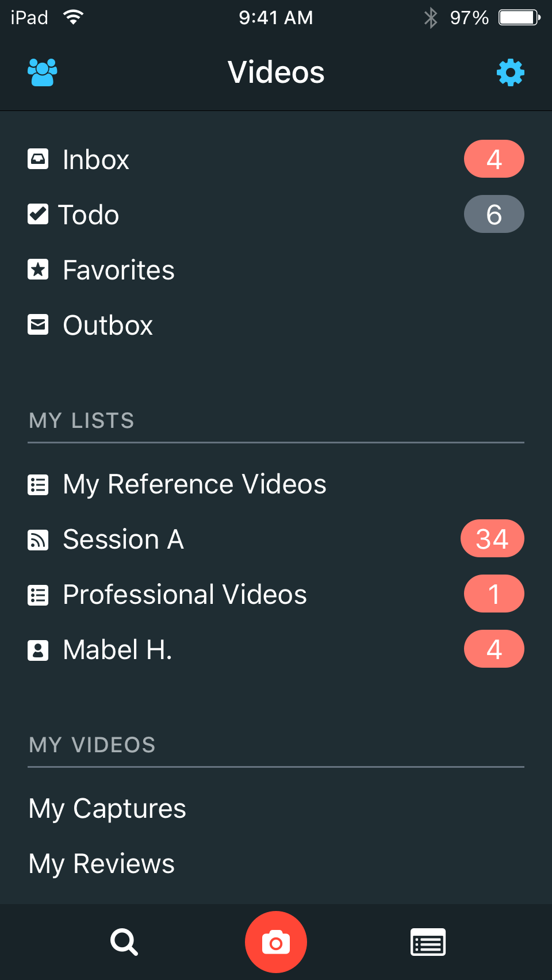
Task: Open My Reviews
Action: coord(102,864)
